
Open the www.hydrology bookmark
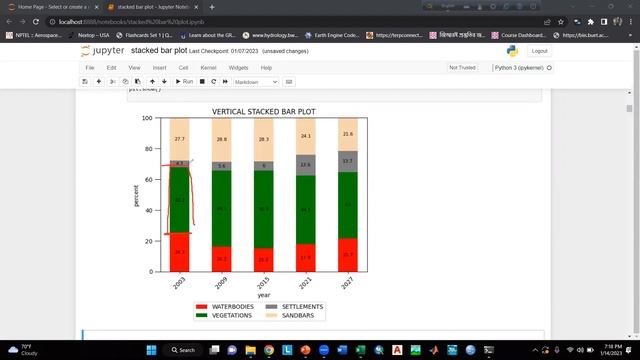tap(270, 36)
